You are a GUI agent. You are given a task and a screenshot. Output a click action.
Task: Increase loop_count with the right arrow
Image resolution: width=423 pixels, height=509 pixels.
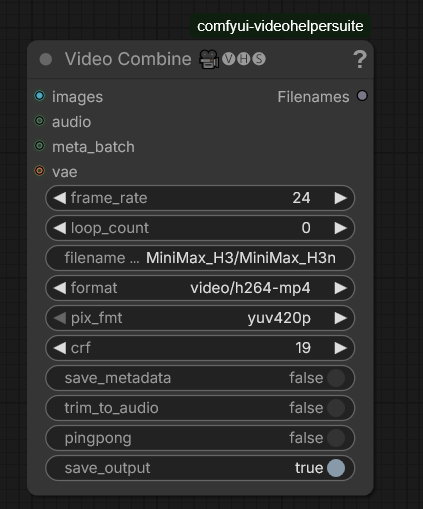(341, 228)
